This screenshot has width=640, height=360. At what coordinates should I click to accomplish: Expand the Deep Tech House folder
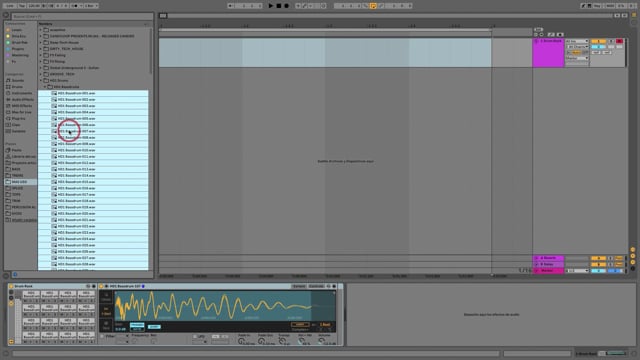(41, 42)
